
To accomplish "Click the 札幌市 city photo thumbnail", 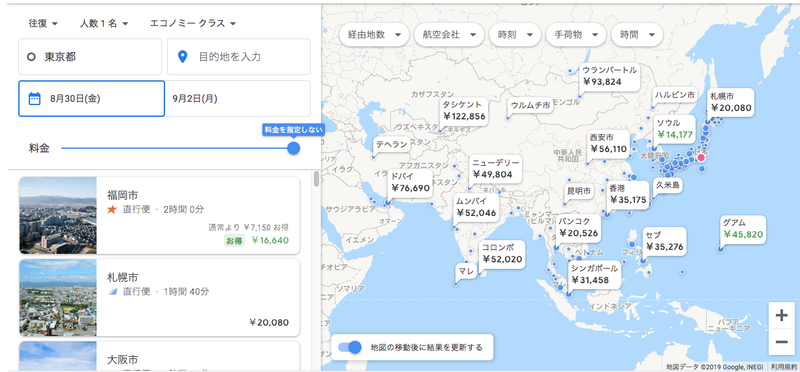I will tap(58, 297).
